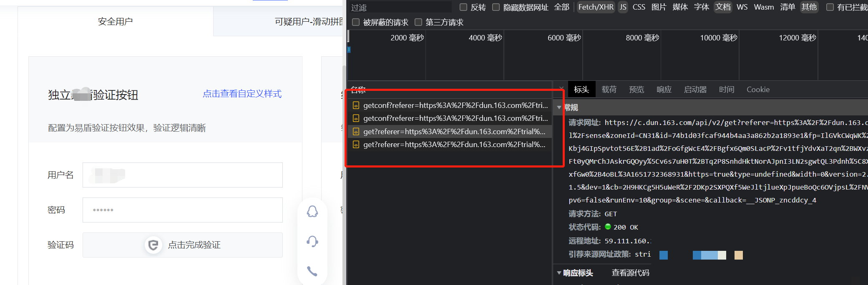Filter requests by 其他 other type
The width and height of the screenshot is (868, 285).
[809, 7]
